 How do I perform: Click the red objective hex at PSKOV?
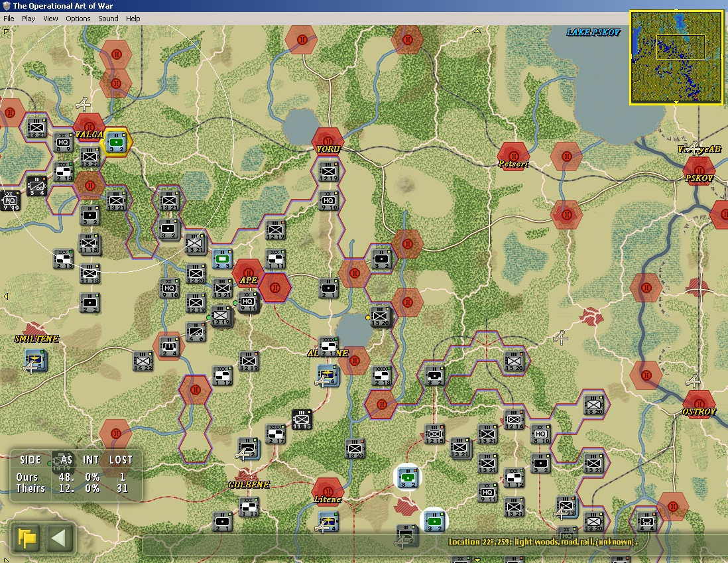click(699, 171)
